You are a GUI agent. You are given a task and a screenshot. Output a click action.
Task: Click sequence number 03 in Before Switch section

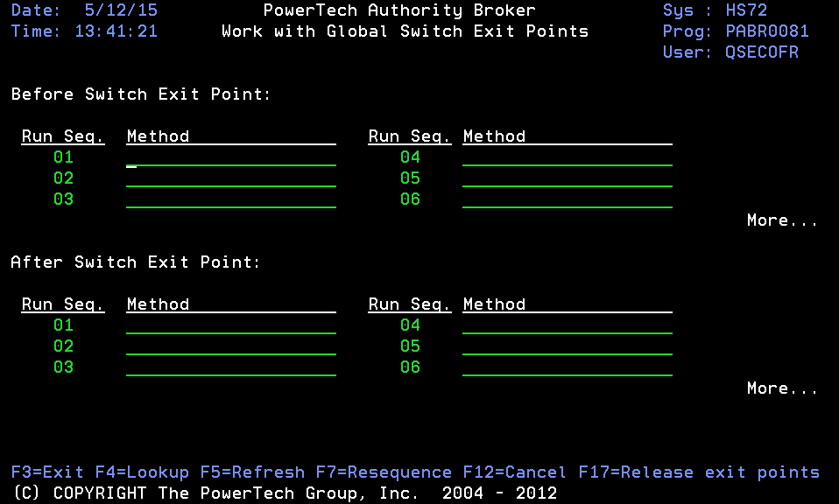pyautogui.click(x=63, y=199)
